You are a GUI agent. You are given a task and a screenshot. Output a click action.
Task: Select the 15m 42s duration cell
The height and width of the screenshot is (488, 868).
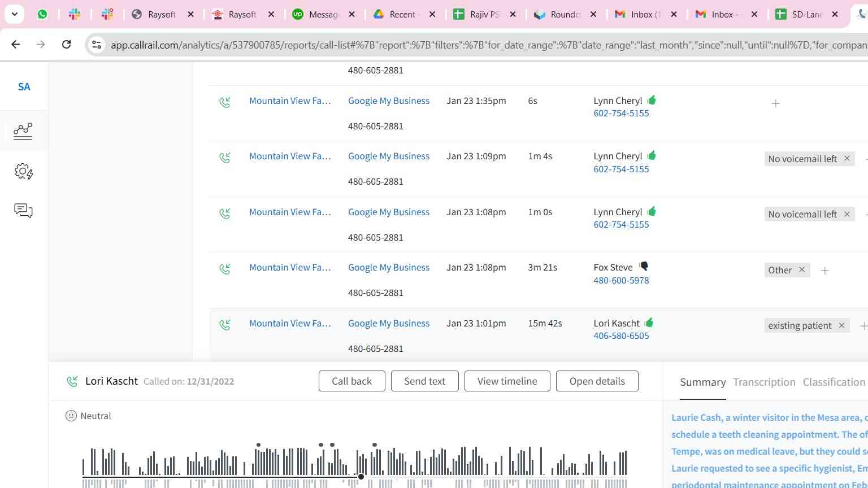click(x=545, y=324)
